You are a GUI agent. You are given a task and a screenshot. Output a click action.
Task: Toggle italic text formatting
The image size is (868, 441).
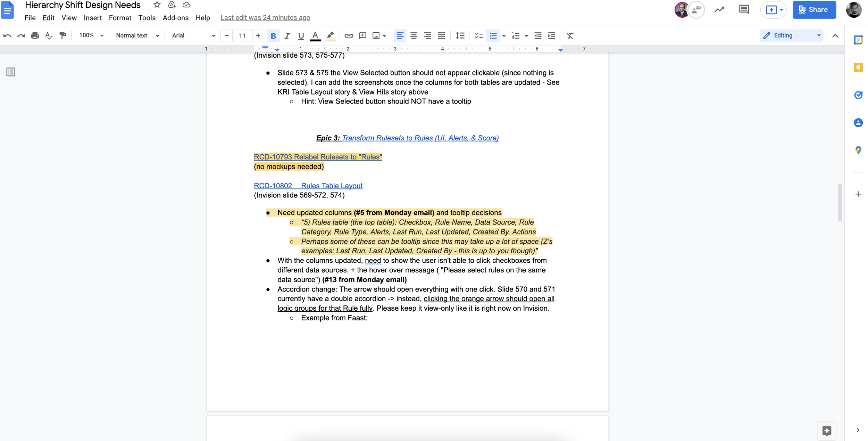pyautogui.click(x=287, y=35)
